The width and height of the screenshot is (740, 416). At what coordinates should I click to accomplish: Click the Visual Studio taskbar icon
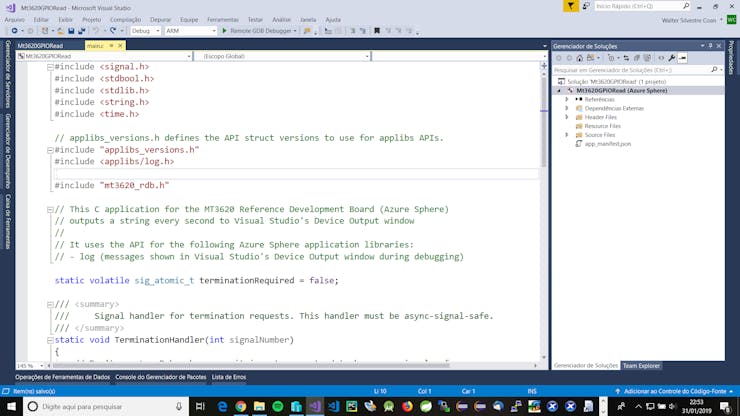[315, 407]
